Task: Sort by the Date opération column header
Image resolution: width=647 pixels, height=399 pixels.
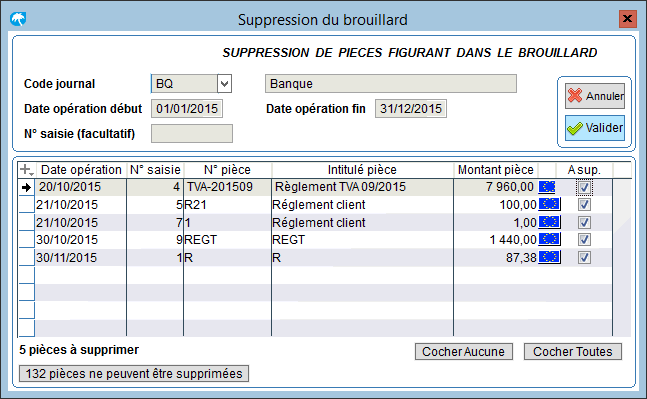Action: coord(81,170)
